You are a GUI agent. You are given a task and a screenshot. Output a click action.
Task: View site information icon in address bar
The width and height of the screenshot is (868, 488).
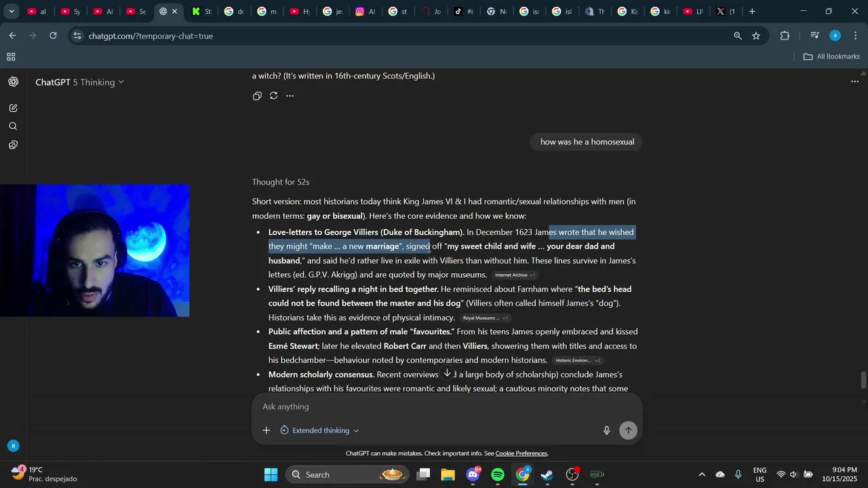pyautogui.click(x=78, y=36)
